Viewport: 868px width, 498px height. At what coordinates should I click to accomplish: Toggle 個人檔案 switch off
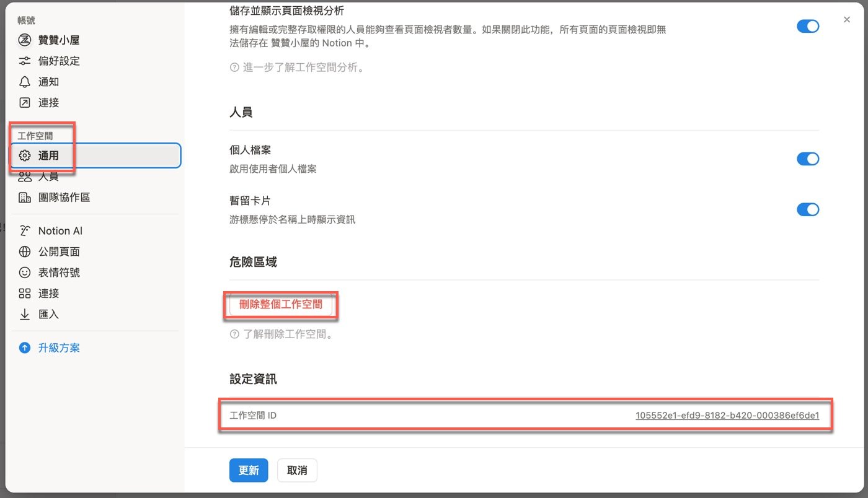point(808,159)
